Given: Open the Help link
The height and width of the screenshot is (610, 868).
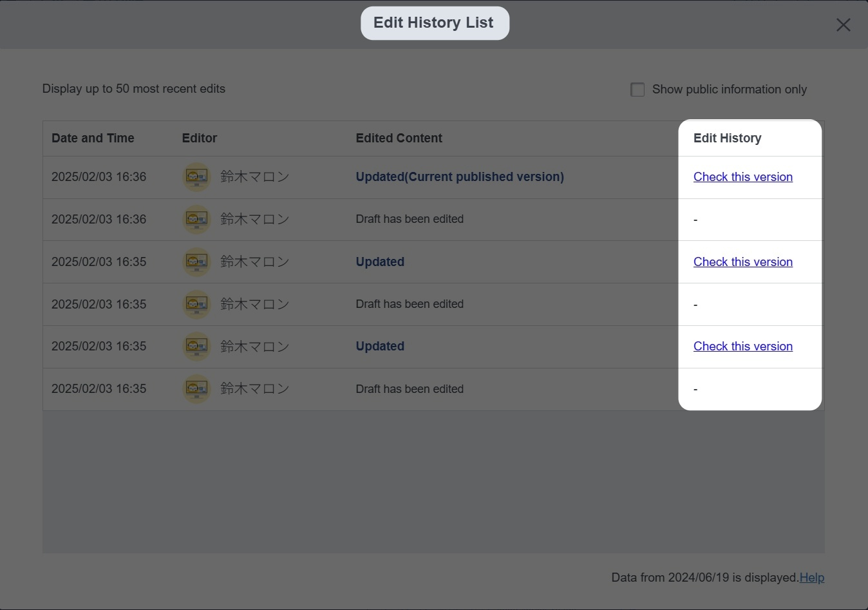Looking at the screenshot, I should [811, 578].
